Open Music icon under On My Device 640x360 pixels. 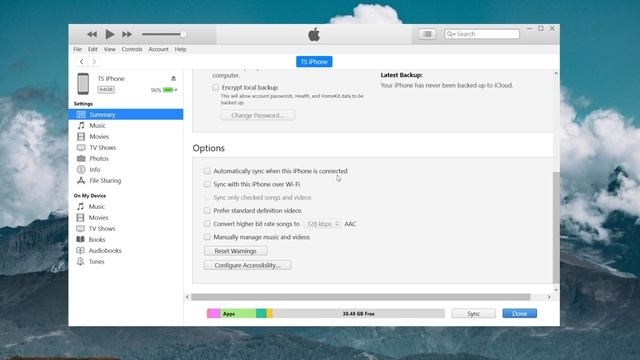pyautogui.click(x=81, y=207)
